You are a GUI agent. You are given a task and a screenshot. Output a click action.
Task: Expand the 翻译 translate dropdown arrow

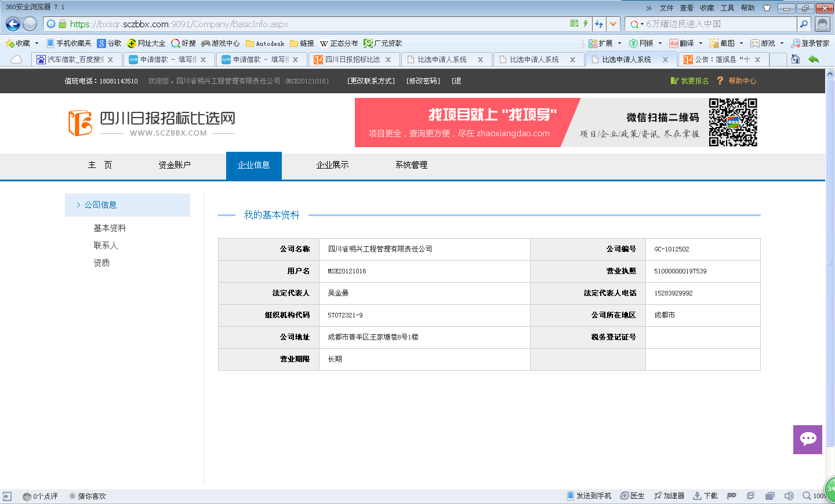[700, 43]
